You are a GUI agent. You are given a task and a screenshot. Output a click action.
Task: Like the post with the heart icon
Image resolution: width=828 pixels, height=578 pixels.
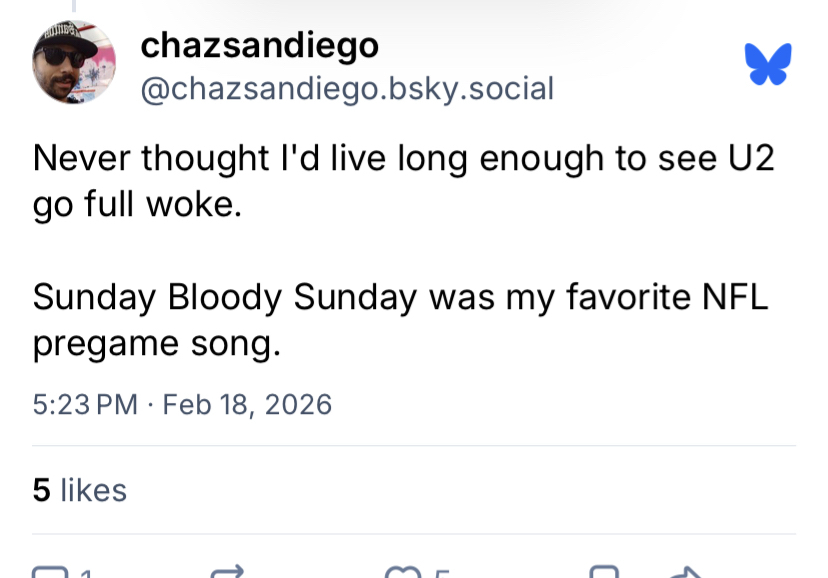[403, 573]
